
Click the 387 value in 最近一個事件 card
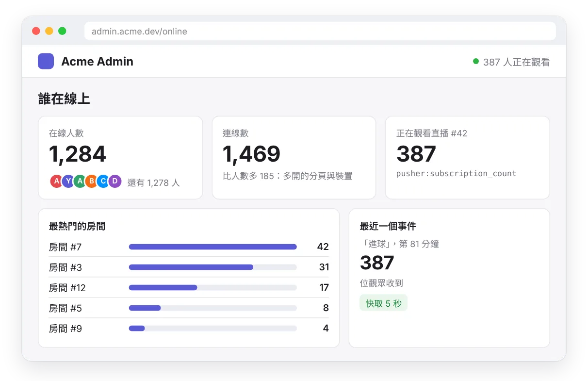pos(377,263)
